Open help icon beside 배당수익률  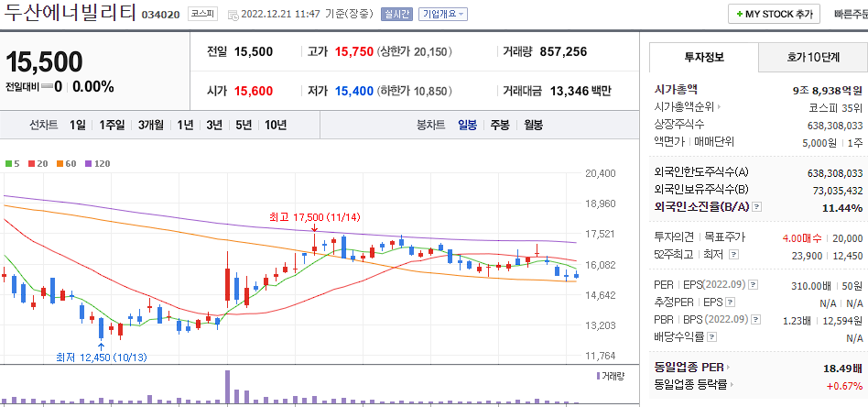click(x=712, y=336)
